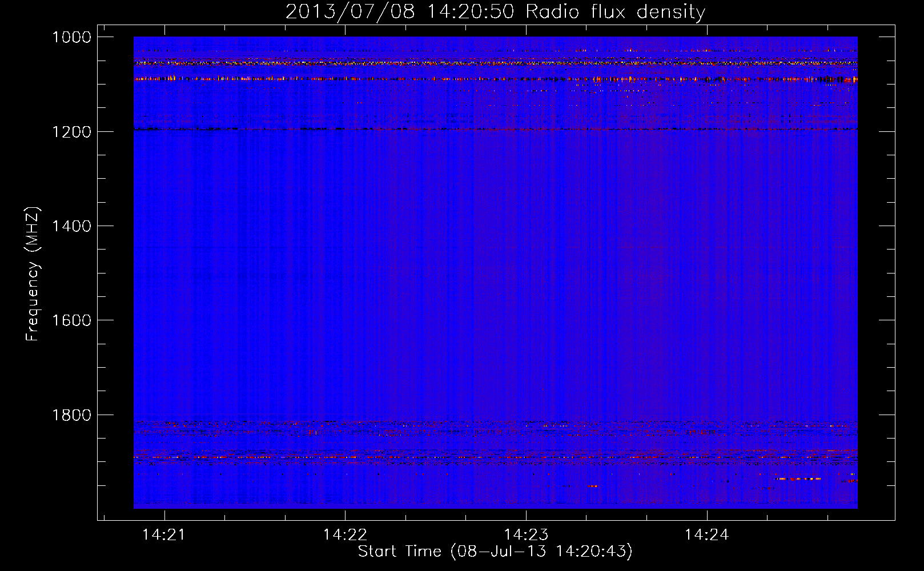This screenshot has width=924, height=571.
Task: Select the 14:21 time tick label
Action: 164,535
